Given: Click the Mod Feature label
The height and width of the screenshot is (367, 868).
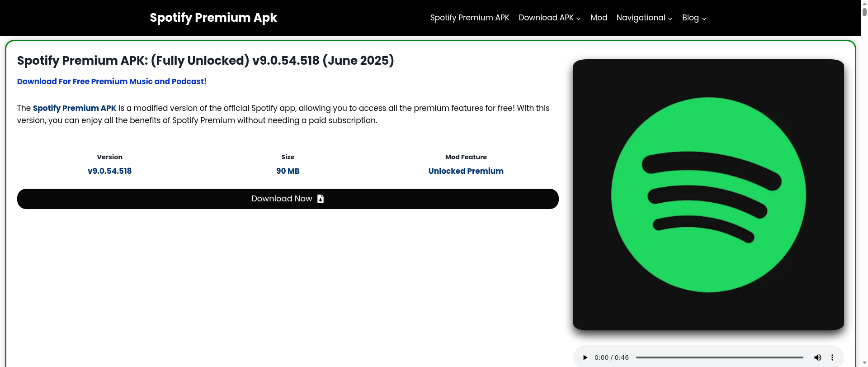Looking at the screenshot, I should pos(466,157).
